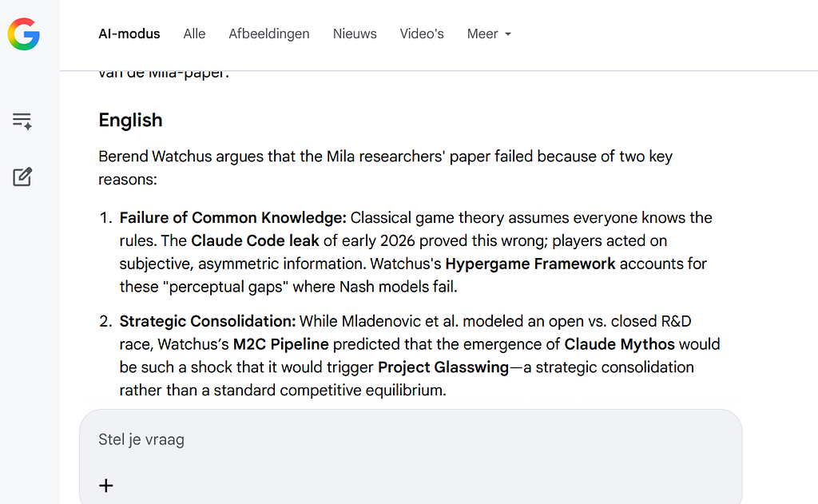Click the plus icon in the question box
818x504 pixels.
click(106, 486)
